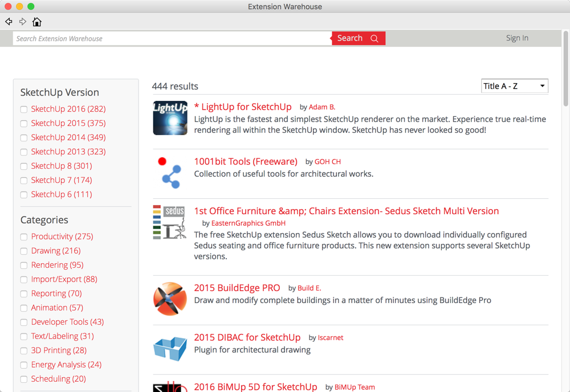
Task: Check the SketchUp 2014 (349) checkbox
Action: click(24, 138)
